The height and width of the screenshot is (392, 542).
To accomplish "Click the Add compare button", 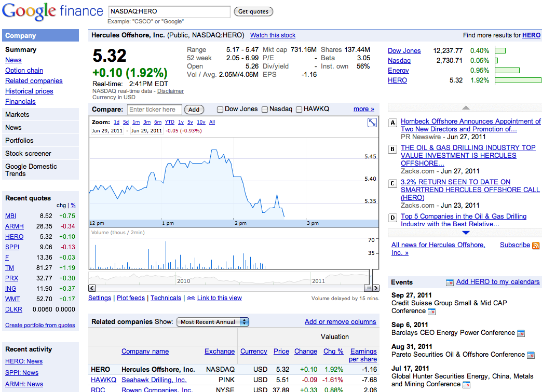I will [194, 110].
